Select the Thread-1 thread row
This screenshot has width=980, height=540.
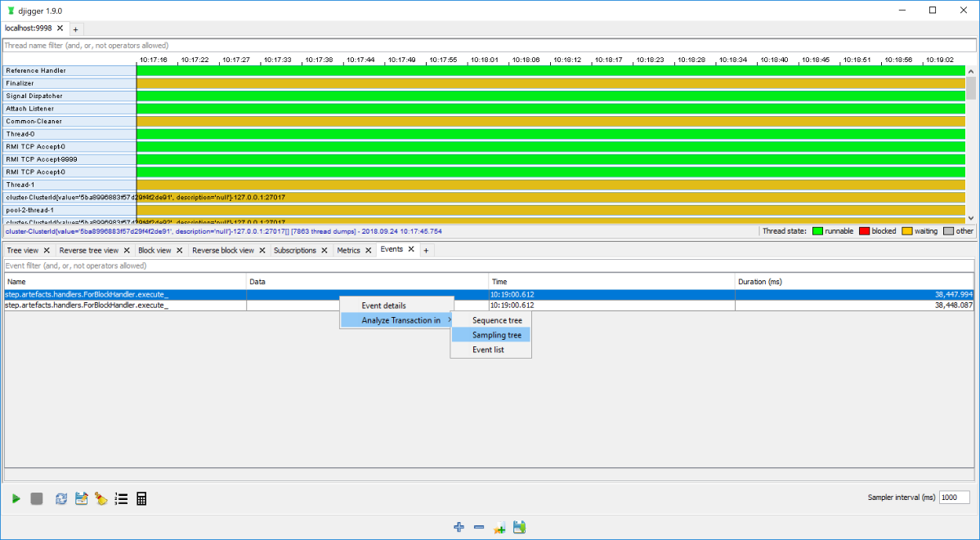pyautogui.click(x=69, y=185)
